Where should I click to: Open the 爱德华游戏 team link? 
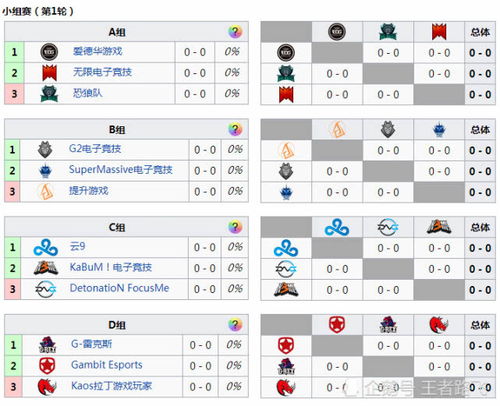pos(98,51)
